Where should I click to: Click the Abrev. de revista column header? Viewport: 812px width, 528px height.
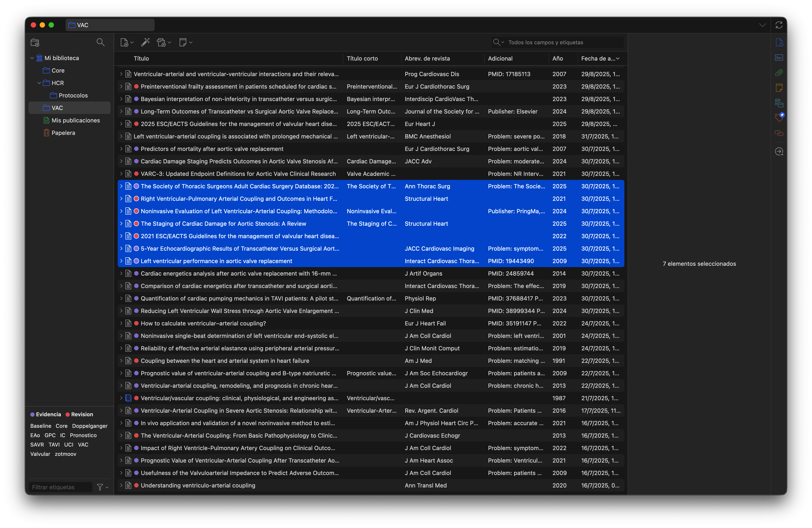tap(427, 58)
